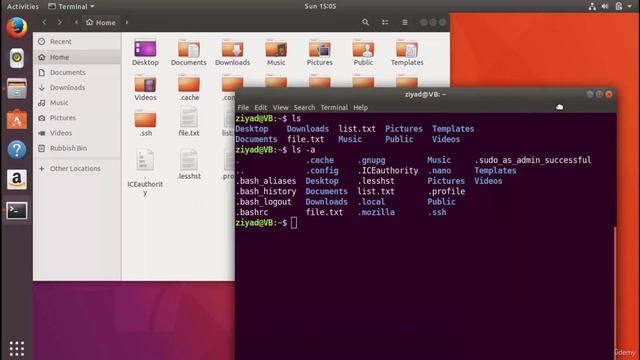Open the Pictures folder icon
Screen dimensions: 640x360
320,53
